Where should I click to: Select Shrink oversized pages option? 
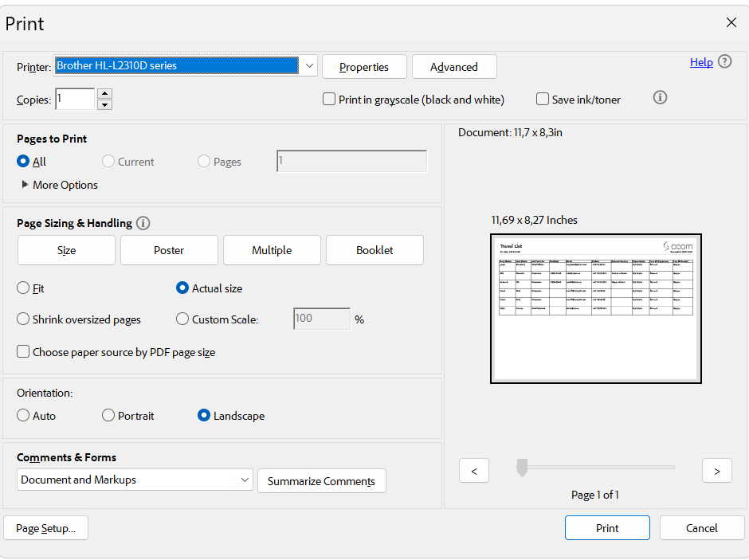pos(23,319)
